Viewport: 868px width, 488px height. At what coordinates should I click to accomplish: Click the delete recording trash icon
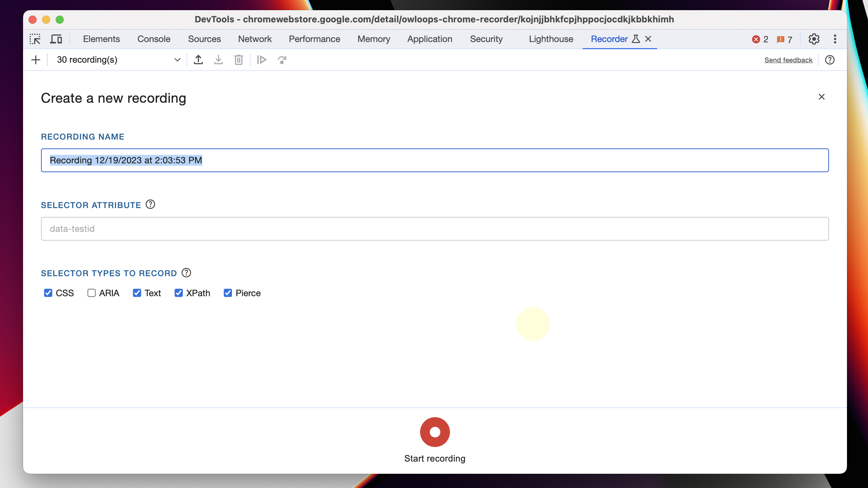(x=238, y=60)
